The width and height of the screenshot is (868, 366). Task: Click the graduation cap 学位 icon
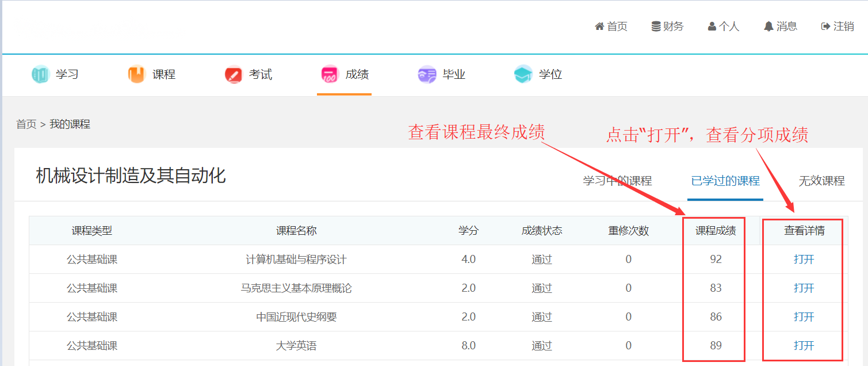coord(523,75)
